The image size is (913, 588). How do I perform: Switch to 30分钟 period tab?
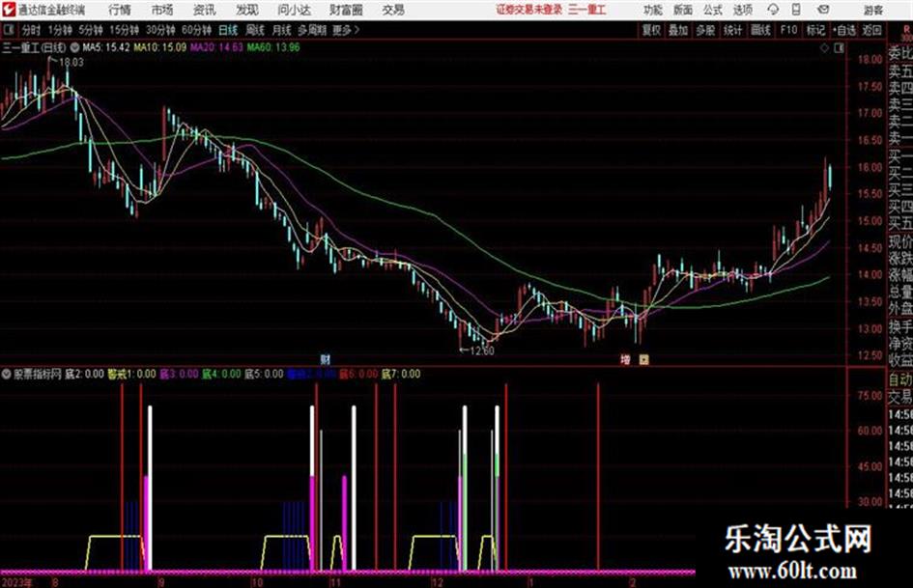coord(160,30)
